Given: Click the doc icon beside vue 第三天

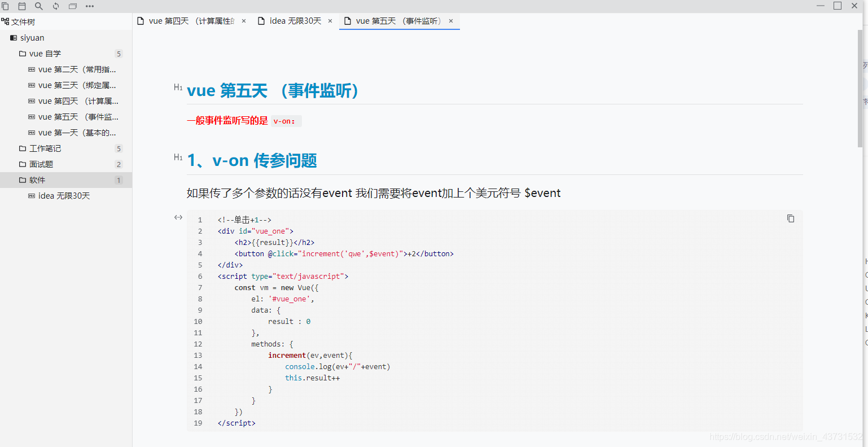Looking at the screenshot, I should pyautogui.click(x=32, y=85).
